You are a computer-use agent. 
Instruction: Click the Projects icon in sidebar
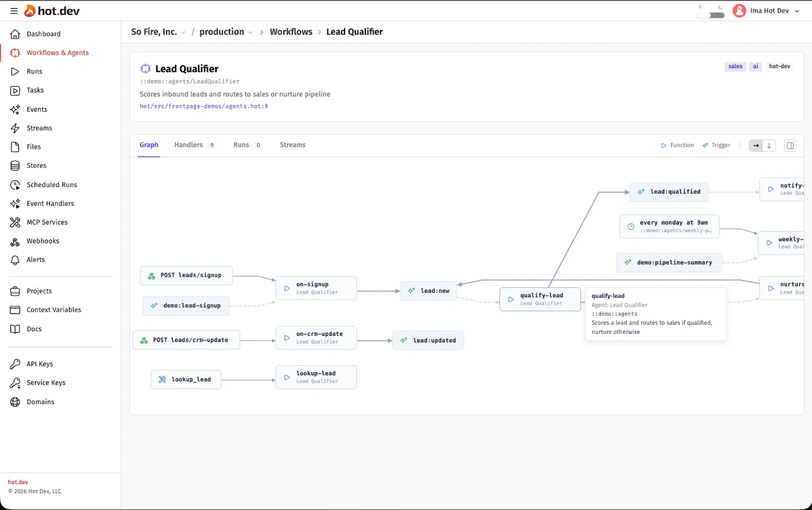point(15,291)
